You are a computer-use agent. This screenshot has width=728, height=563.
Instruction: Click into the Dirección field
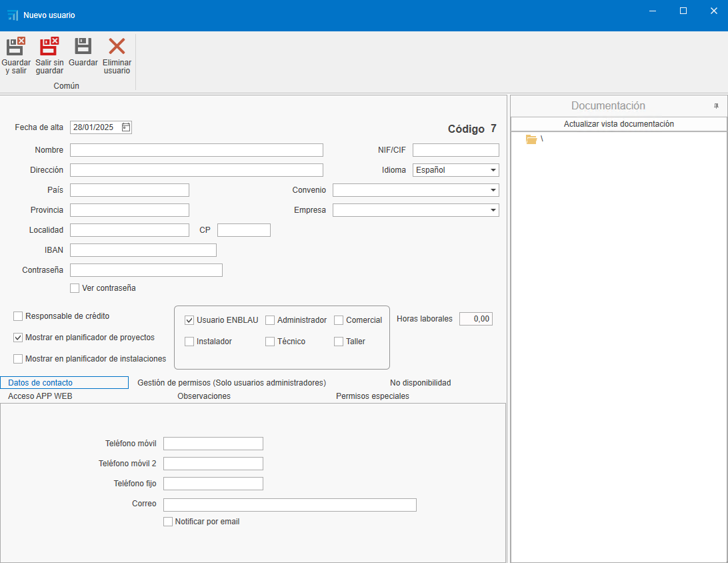click(x=197, y=170)
